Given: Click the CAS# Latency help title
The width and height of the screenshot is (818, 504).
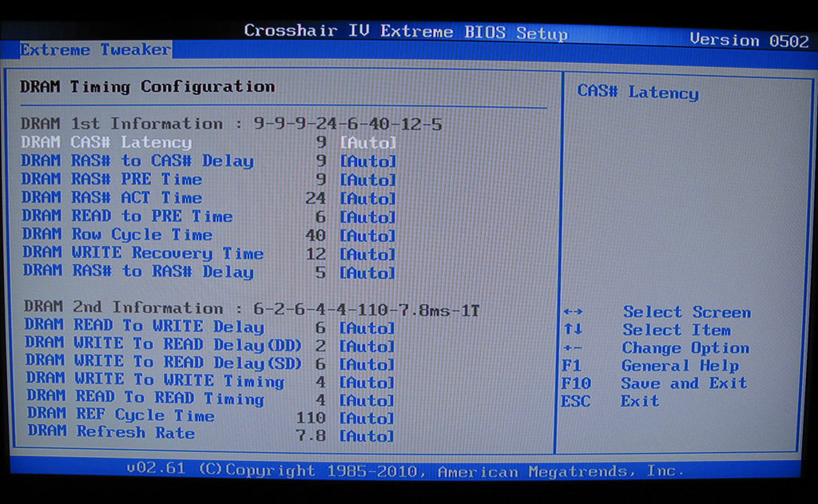Looking at the screenshot, I should (637, 93).
